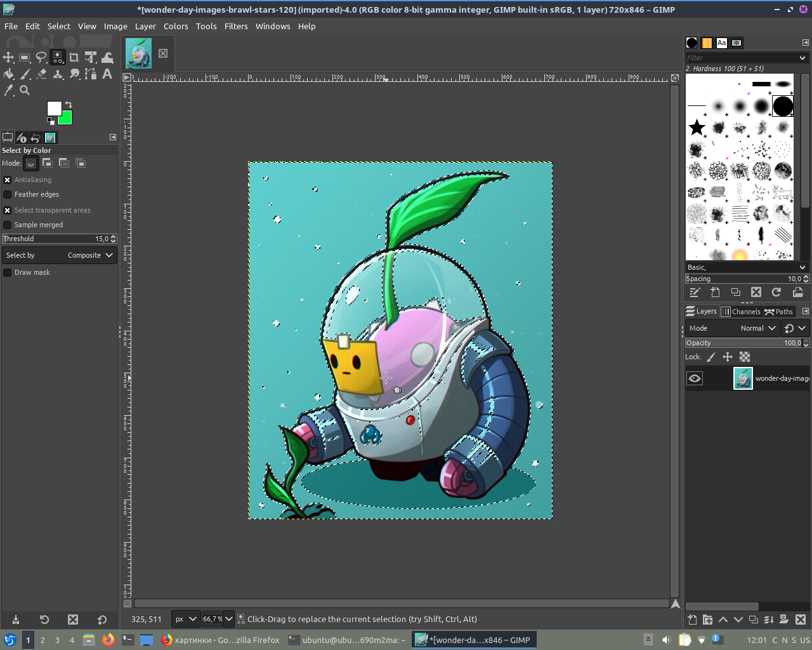Switch to the Undo History tab
The image size is (812, 650).
click(x=36, y=138)
